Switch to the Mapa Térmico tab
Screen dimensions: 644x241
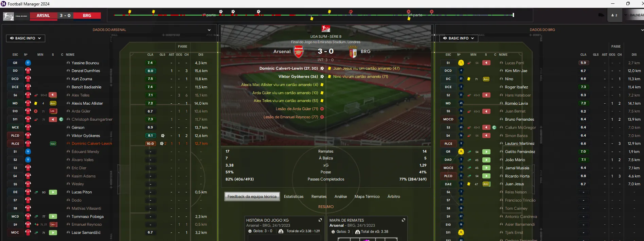[x=367, y=196]
